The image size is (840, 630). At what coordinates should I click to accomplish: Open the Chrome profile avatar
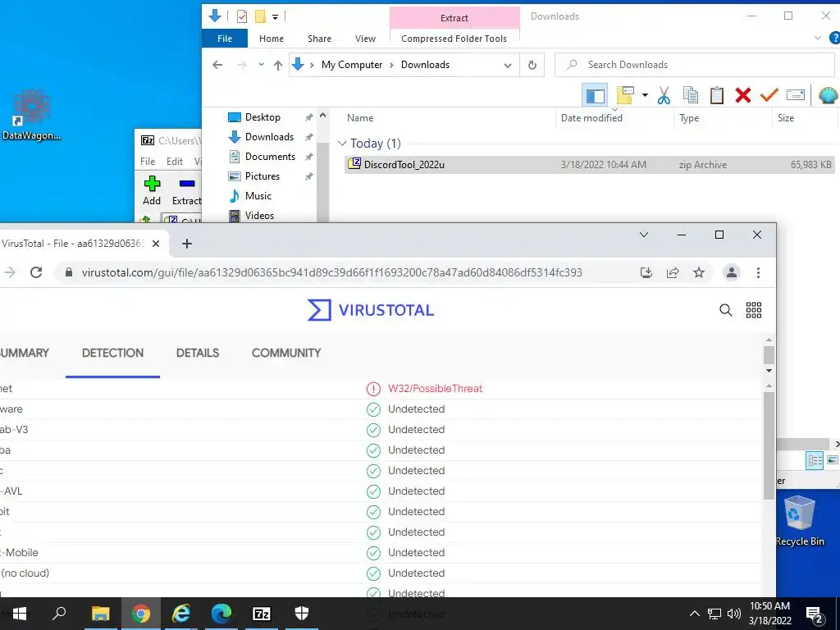(731, 272)
